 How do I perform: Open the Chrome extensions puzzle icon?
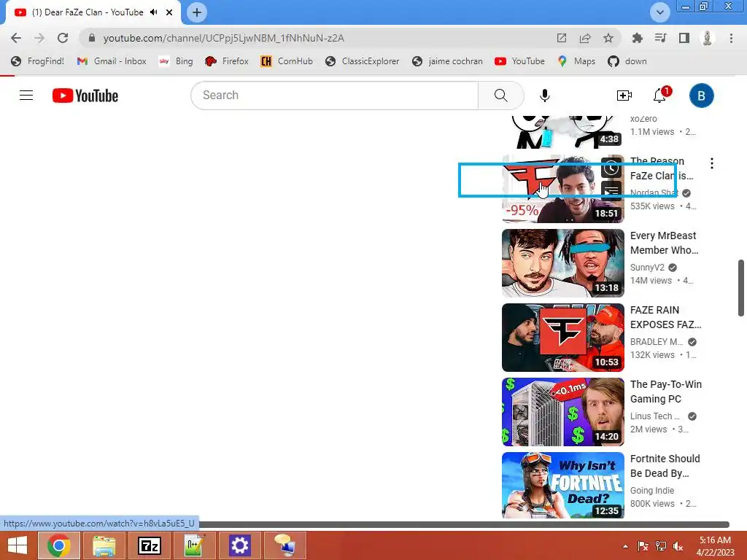(x=637, y=38)
